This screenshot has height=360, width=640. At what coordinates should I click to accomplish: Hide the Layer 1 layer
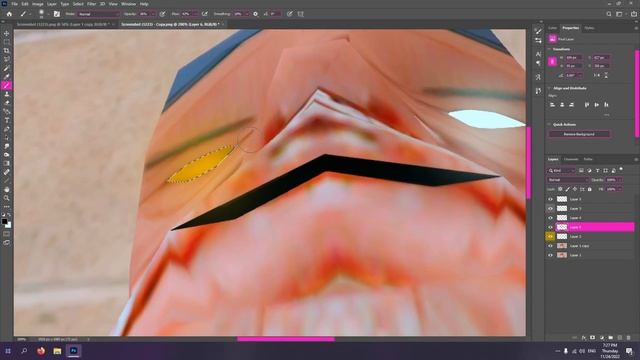(x=550, y=255)
